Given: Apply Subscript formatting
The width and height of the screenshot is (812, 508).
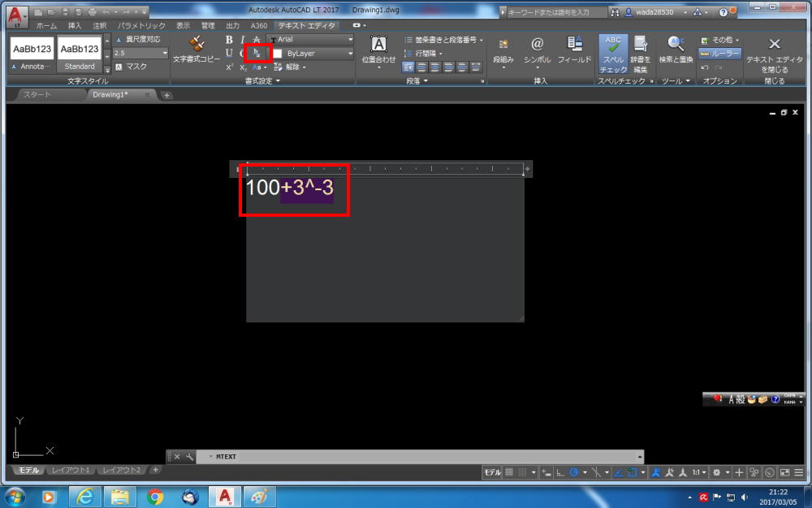Looking at the screenshot, I should tap(242, 67).
